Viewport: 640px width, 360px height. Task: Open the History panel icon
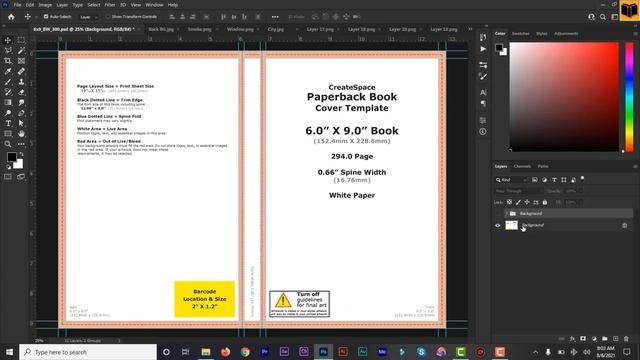point(483,38)
